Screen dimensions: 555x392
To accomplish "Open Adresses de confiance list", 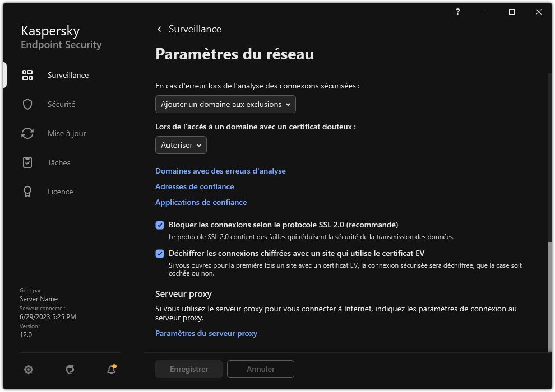I will point(195,186).
